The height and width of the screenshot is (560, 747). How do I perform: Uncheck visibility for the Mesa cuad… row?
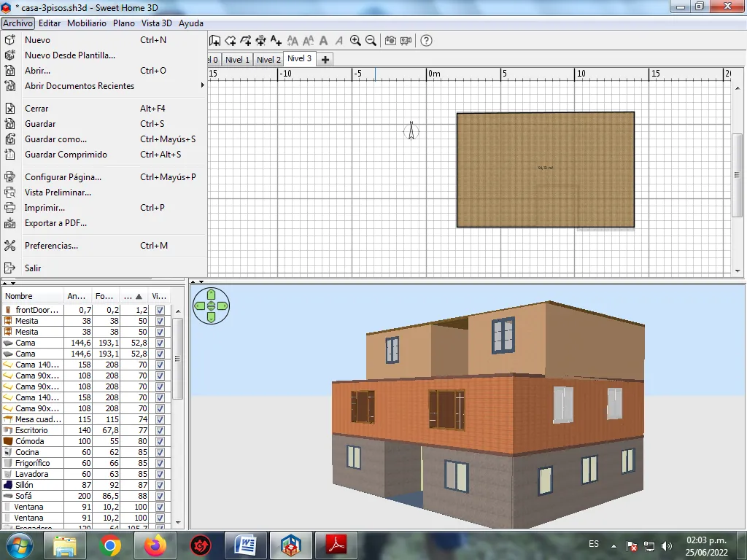[x=160, y=419]
